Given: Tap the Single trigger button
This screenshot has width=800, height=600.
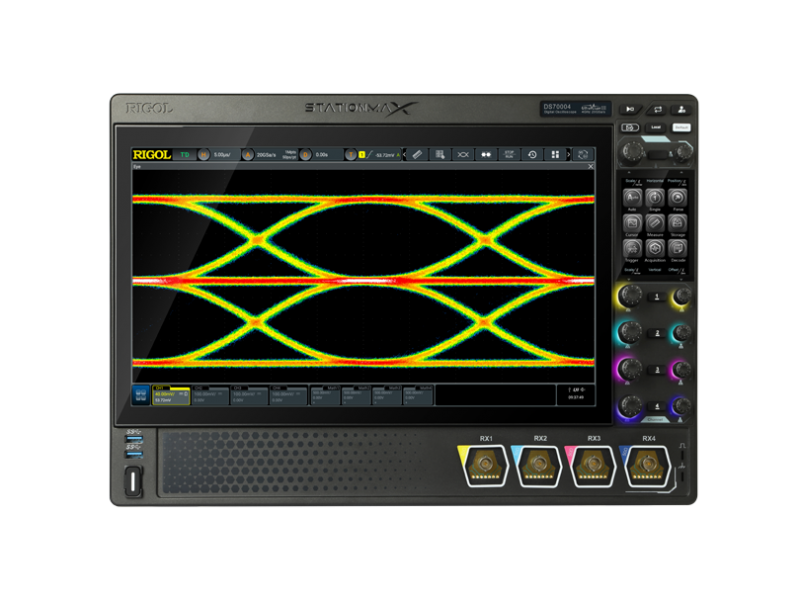Looking at the screenshot, I should tap(654, 198).
